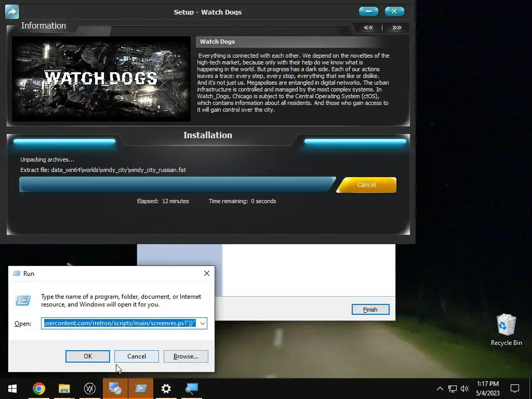The height and width of the screenshot is (399, 532).
Task: Open Google Chrome from the taskbar
Action: 38,389
